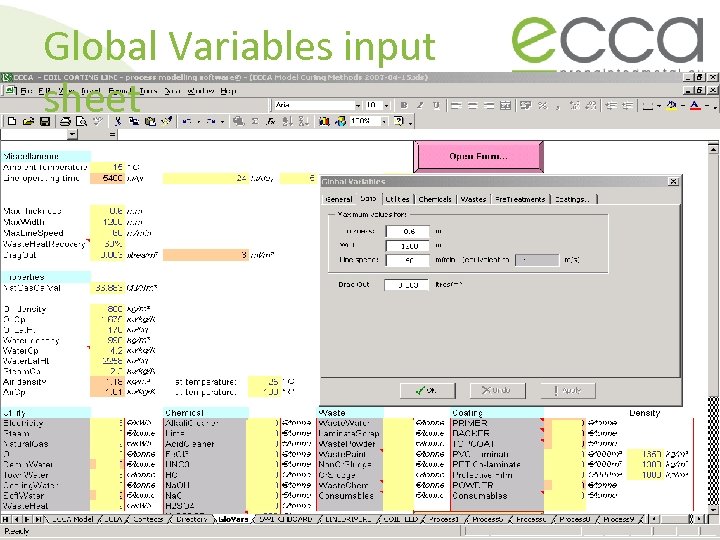Launch the Chart Wizard icon
Screen dimensions: 720x540
pyautogui.click(x=324, y=121)
